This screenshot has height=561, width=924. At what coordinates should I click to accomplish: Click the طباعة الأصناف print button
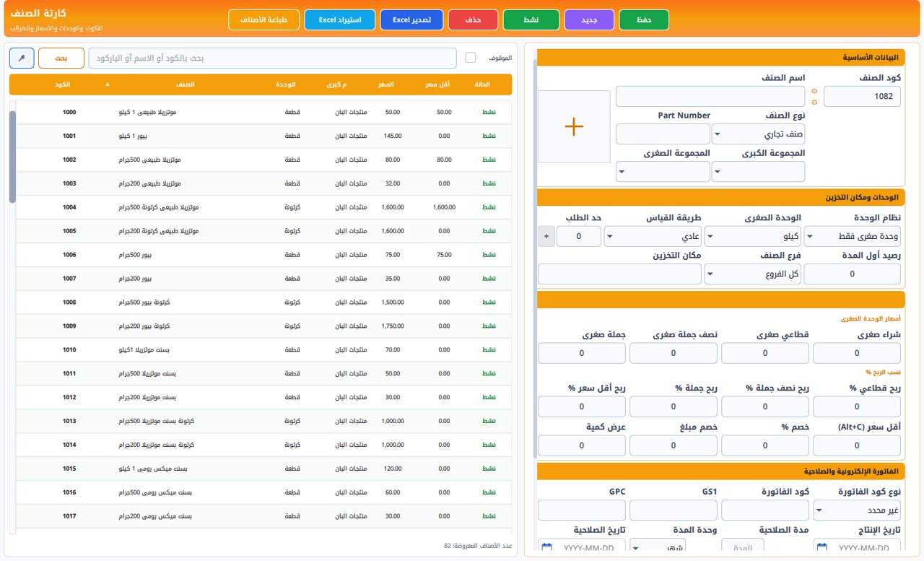263,20
